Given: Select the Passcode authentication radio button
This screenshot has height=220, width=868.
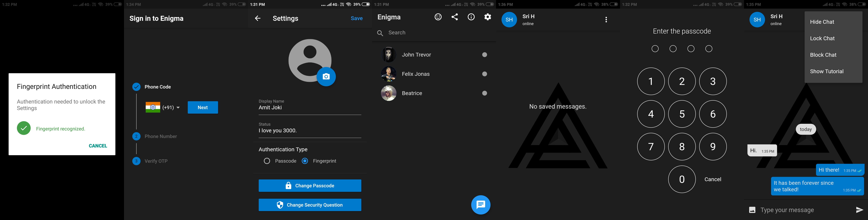Looking at the screenshot, I should pos(267,161).
